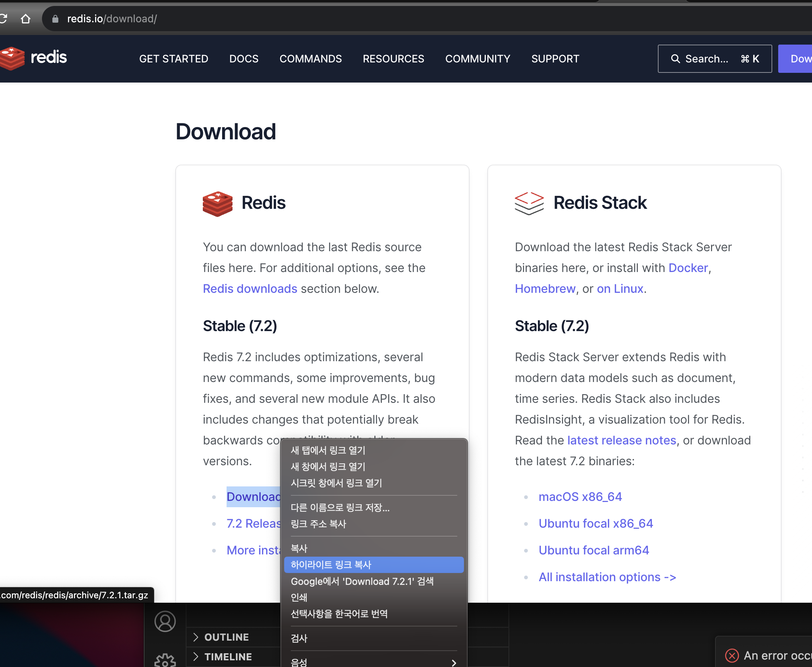
Task: Click the archive/7.2.1.tar.gz status URL
Action: [x=75, y=595]
